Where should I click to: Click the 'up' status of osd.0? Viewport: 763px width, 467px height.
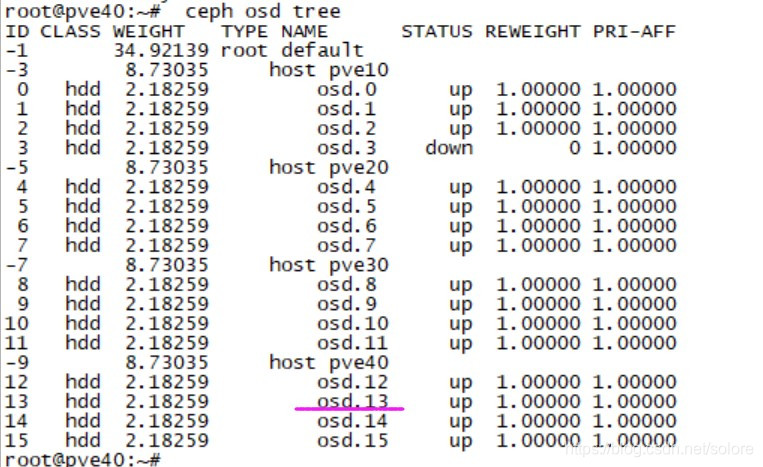461,91
